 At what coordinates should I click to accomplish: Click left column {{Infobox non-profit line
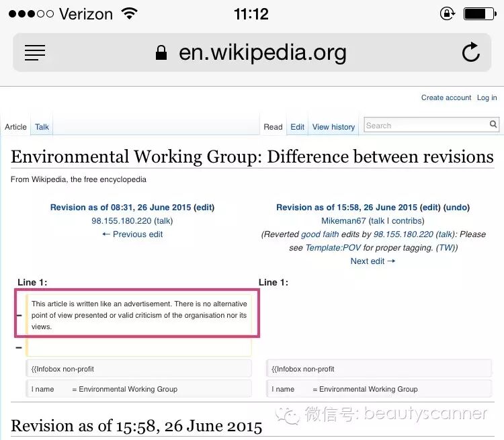138,369
